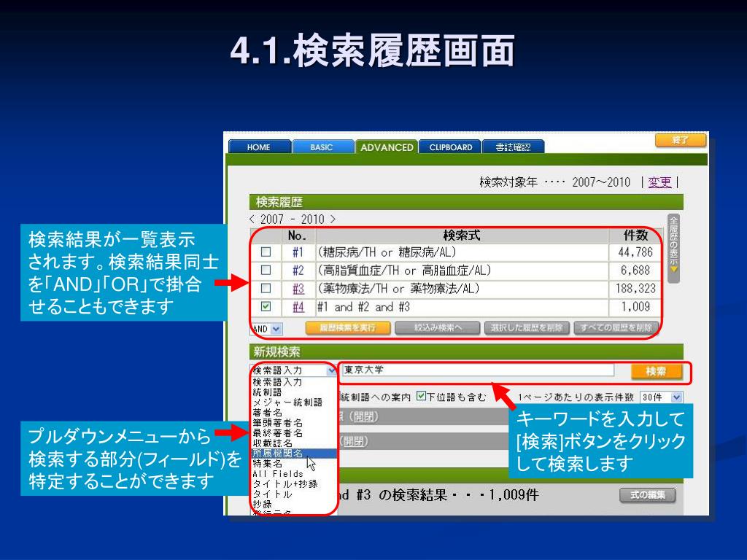Screen dimensions: 747x560
Task: Open search history link #2
Action: [298, 270]
